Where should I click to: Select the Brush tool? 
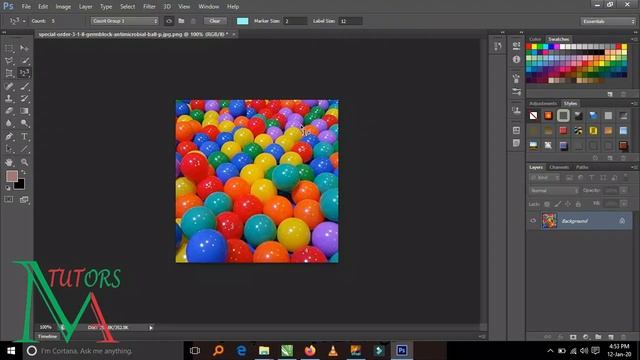(24, 86)
